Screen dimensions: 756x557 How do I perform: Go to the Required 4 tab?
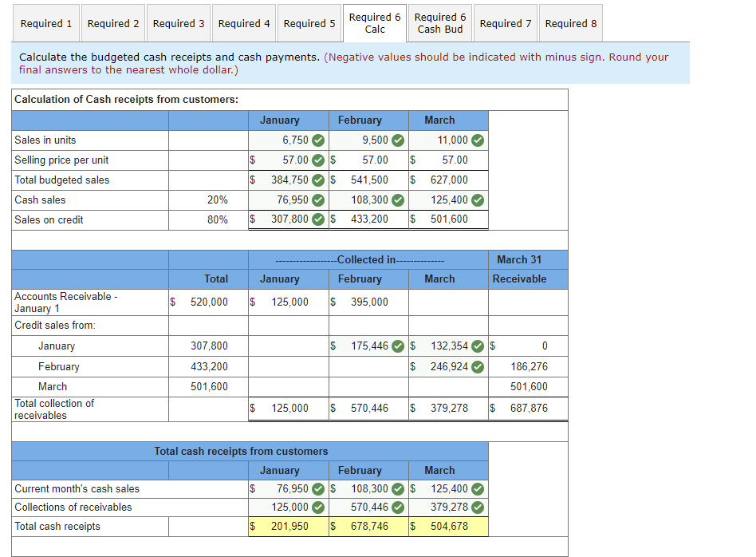(244, 23)
